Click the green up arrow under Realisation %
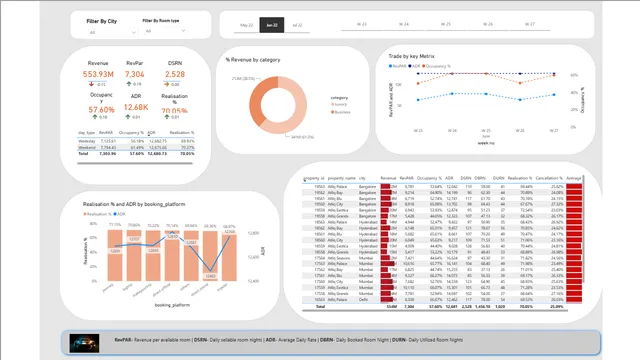This screenshot has width=640, height=360. click(x=167, y=117)
